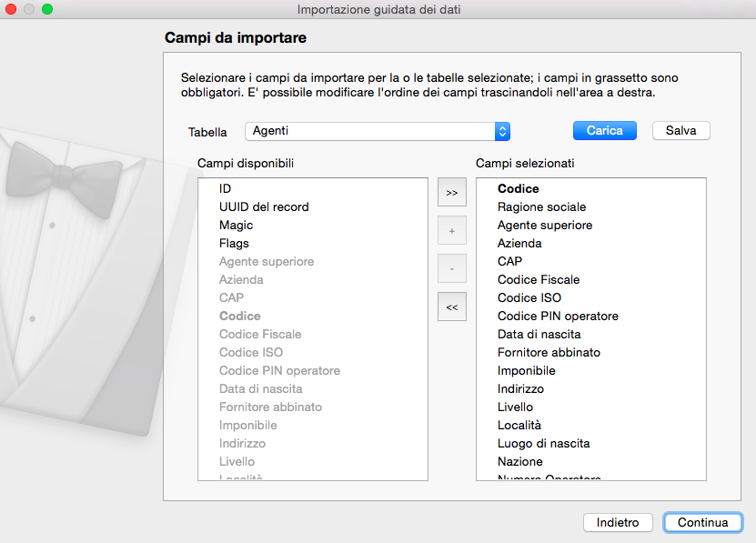This screenshot has width=756, height=543.
Task: Select UUID del record in available fields
Action: coord(264,206)
